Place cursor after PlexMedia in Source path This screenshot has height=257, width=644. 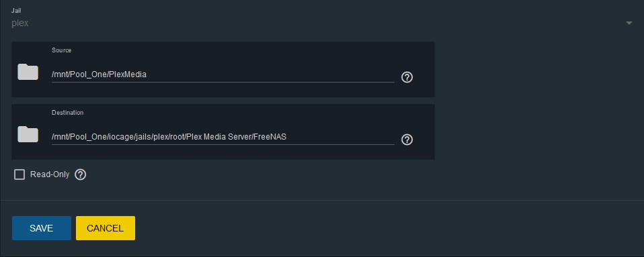tap(147, 75)
